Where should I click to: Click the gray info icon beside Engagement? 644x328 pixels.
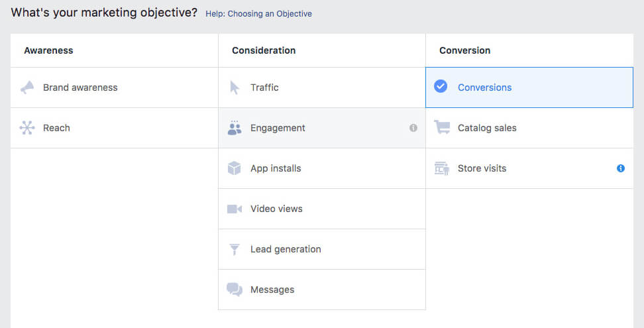(x=413, y=128)
